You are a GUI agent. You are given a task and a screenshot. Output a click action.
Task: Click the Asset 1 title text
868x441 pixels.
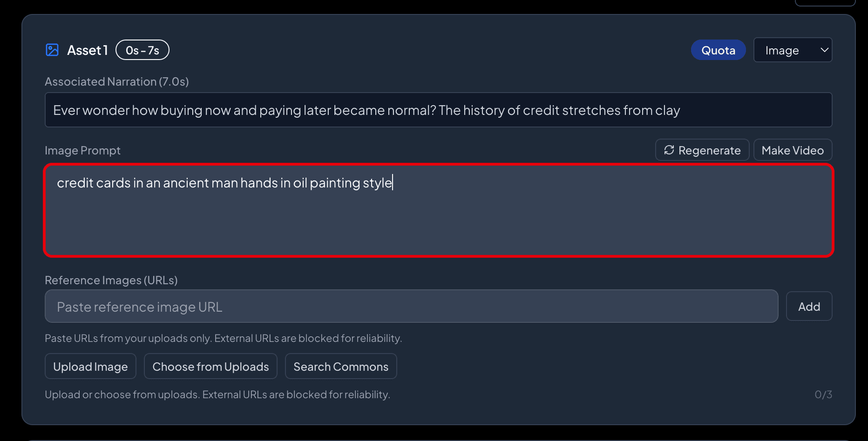coord(88,50)
